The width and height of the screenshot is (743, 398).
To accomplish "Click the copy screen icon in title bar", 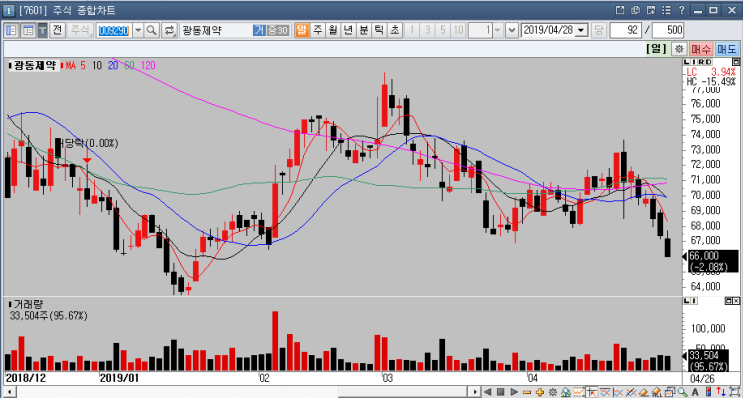I will pyautogui.click(x=635, y=9).
